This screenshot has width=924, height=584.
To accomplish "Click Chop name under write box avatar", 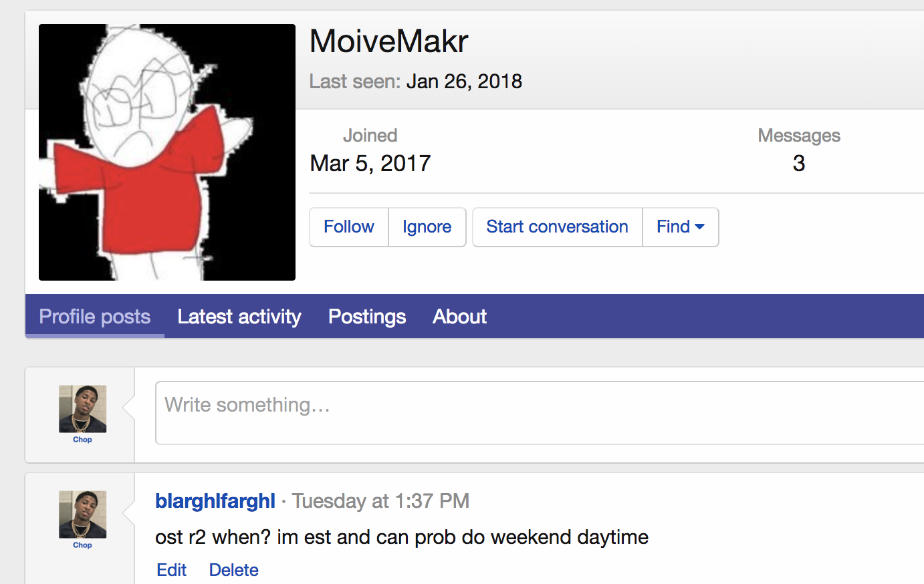I will pos(82,440).
